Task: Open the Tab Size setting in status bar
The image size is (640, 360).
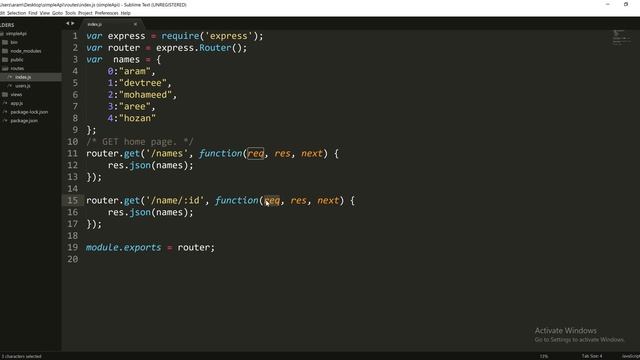Action: point(591,356)
